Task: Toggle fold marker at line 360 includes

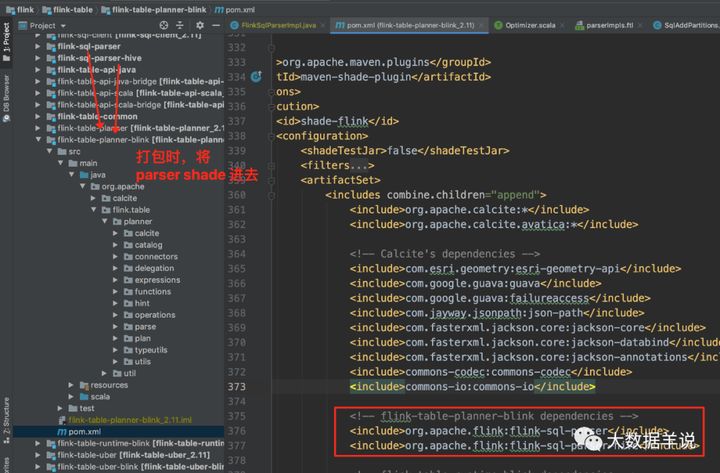Action: pyautogui.click(x=271, y=196)
